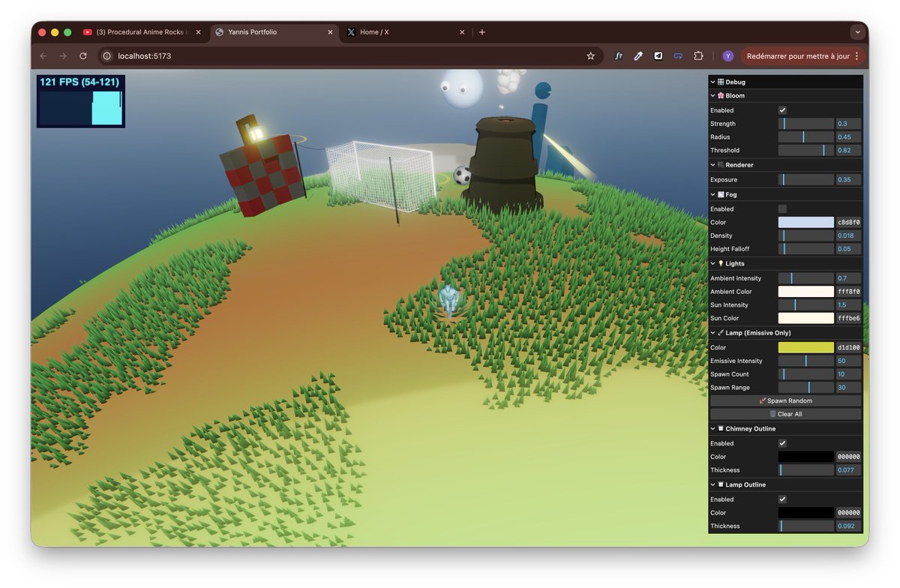Close the Procedural Anime Rocks tab

click(199, 32)
